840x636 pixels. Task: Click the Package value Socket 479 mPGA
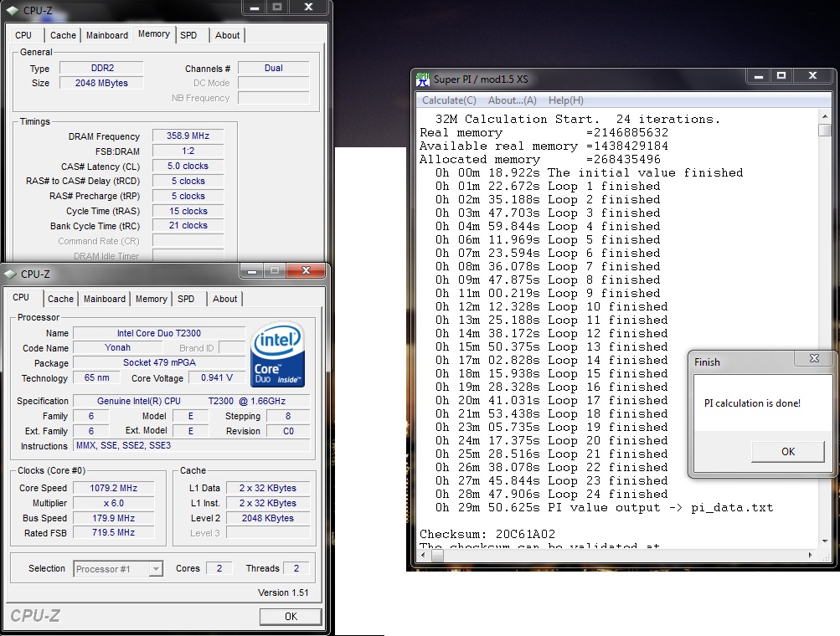coord(159,362)
